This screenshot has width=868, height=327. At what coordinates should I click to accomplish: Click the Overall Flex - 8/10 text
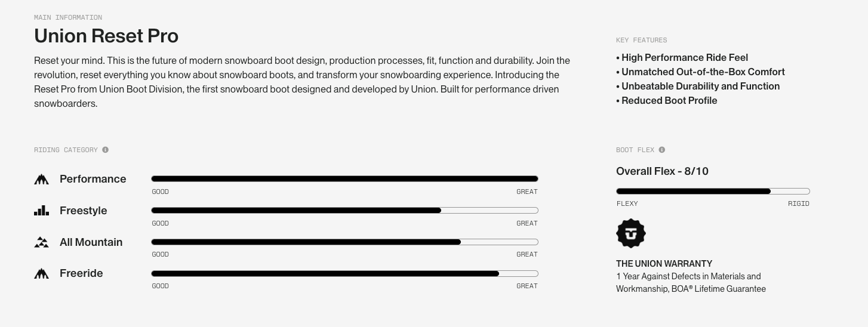pos(662,171)
